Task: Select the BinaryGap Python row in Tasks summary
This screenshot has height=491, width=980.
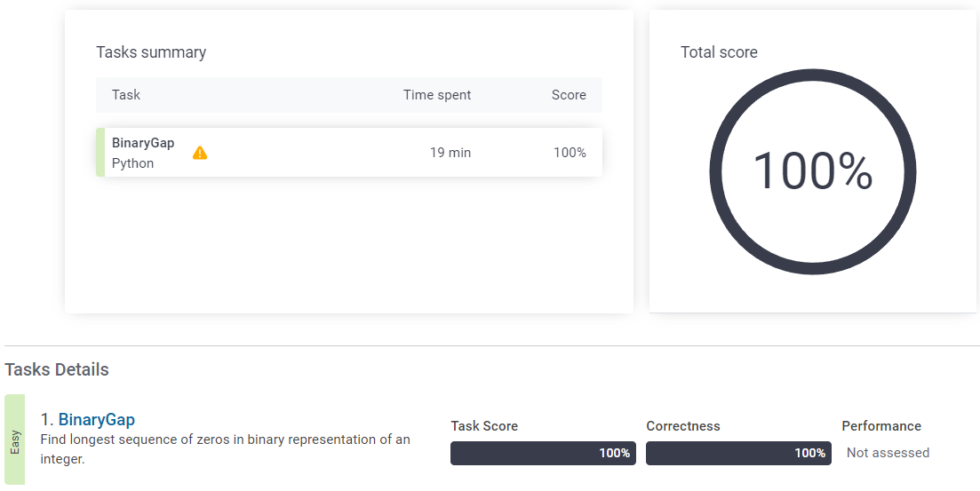Action: (x=349, y=153)
